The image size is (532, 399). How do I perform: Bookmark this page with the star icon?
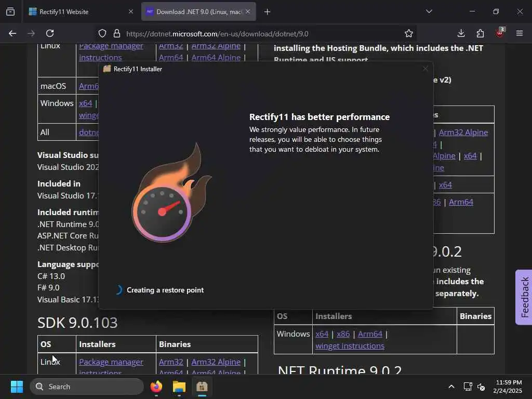pyautogui.click(x=408, y=34)
